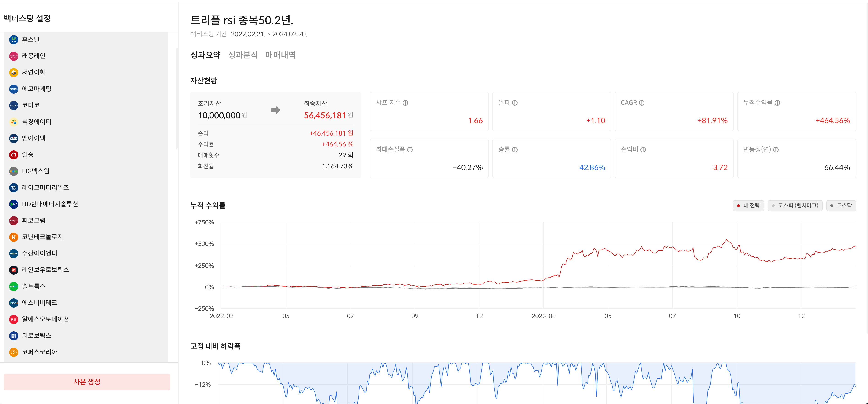The height and width of the screenshot is (404, 868).
Task: Select the 성과요약 tab
Action: click(x=205, y=55)
